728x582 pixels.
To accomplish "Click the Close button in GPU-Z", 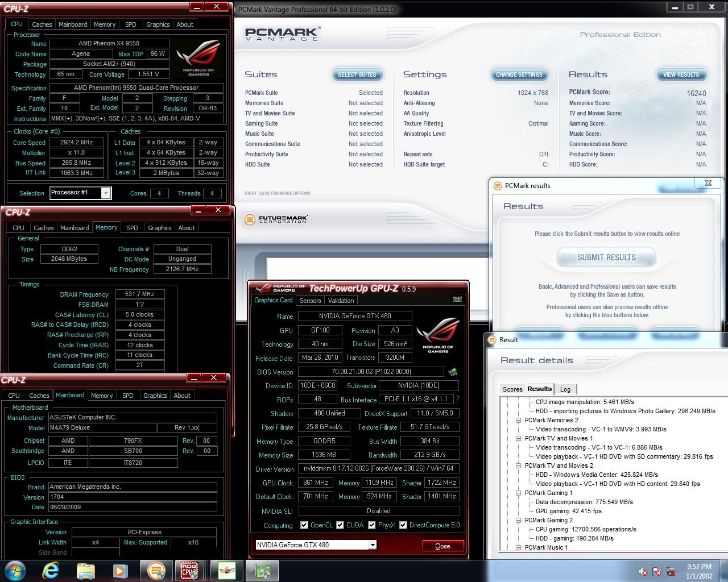I will point(442,546).
